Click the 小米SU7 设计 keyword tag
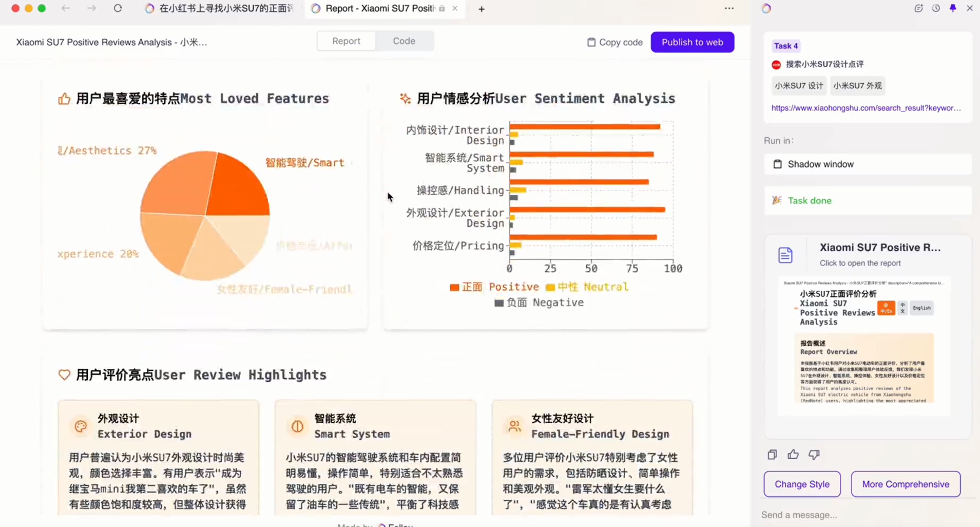This screenshot has width=980, height=527. (799, 86)
